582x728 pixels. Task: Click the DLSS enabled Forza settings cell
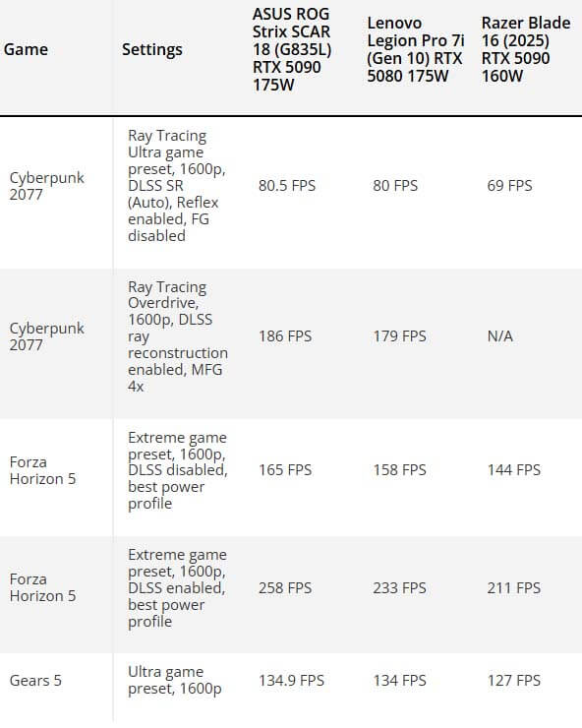[x=177, y=587]
